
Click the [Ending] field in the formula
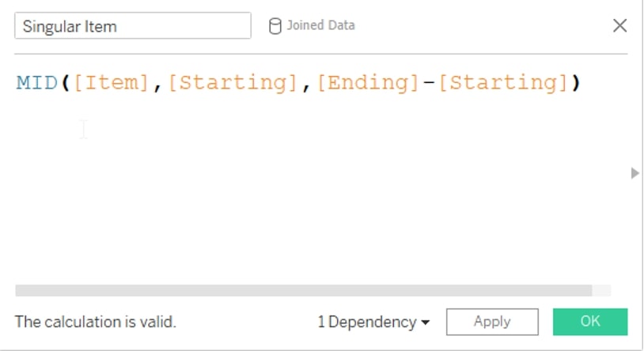(368, 83)
